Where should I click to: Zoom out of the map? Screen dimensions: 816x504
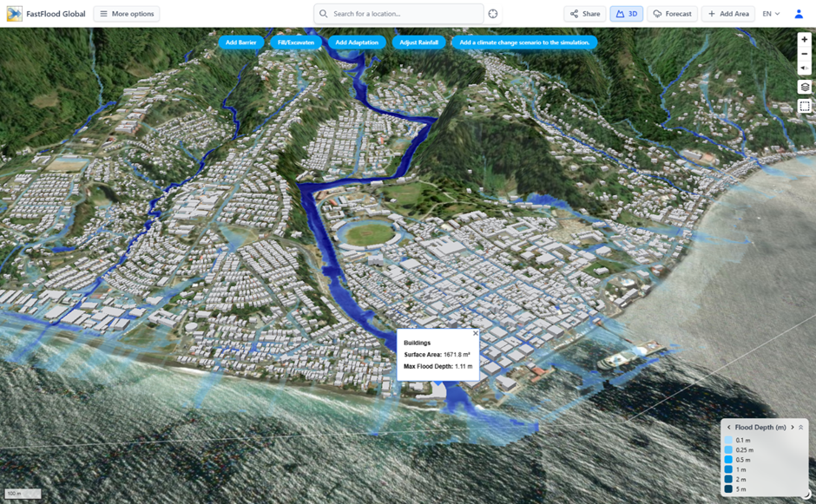pos(805,54)
